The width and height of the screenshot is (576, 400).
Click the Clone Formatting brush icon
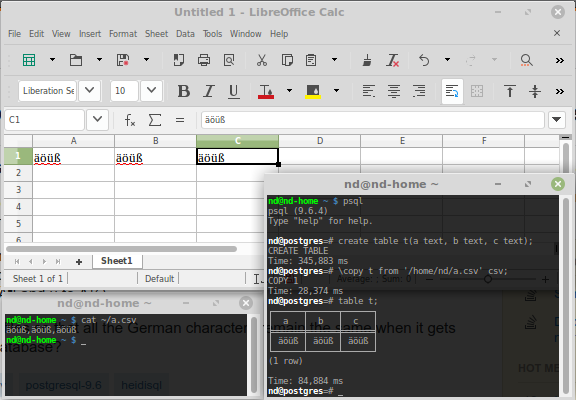click(x=367, y=60)
